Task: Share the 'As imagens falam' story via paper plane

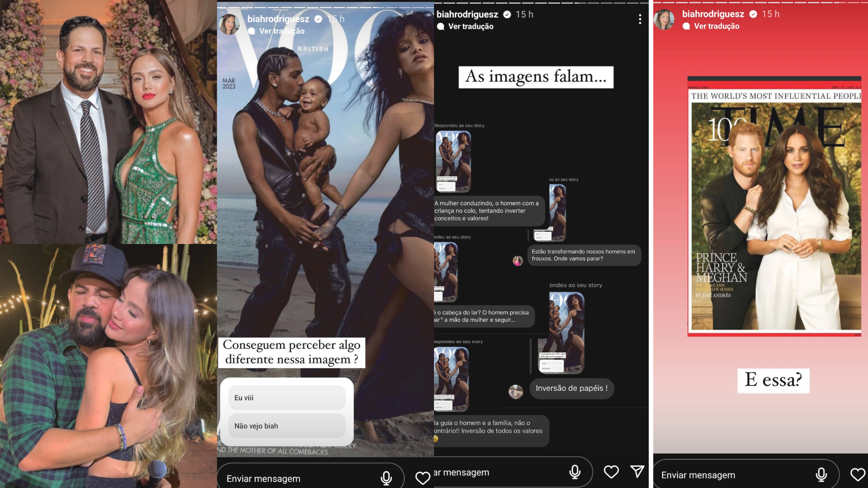Action: tap(637, 472)
